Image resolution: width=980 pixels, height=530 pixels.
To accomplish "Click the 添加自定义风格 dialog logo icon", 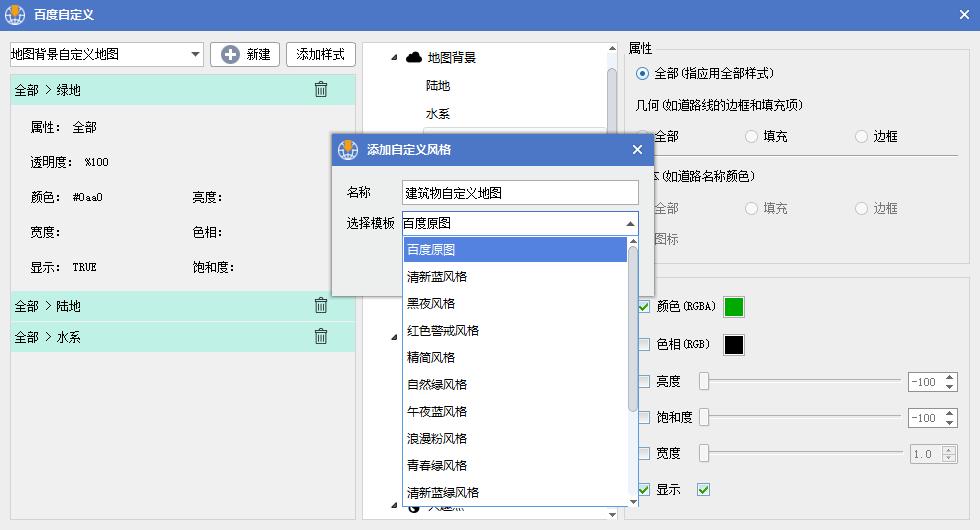I will tap(348, 149).
